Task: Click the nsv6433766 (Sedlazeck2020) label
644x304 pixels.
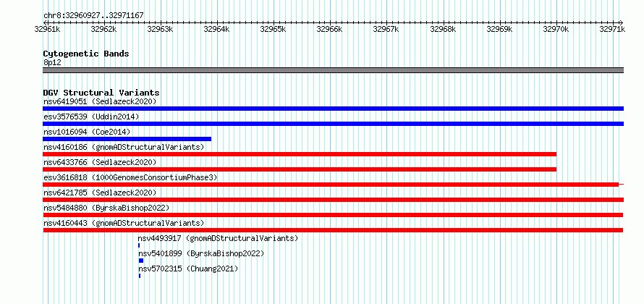Action: (100, 162)
